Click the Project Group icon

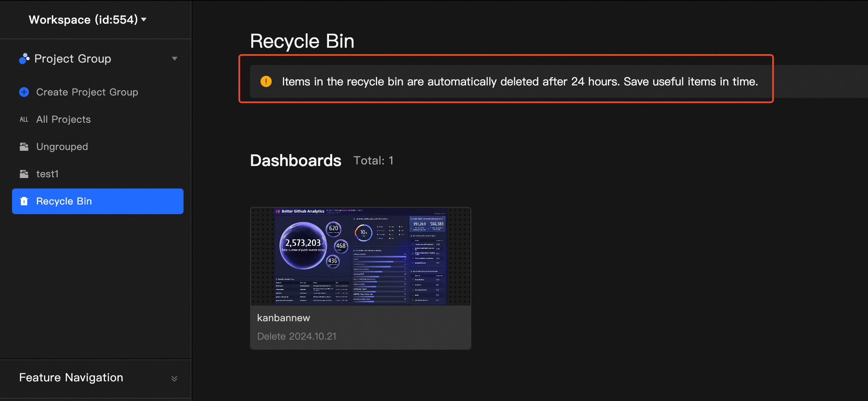pos(24,59)
